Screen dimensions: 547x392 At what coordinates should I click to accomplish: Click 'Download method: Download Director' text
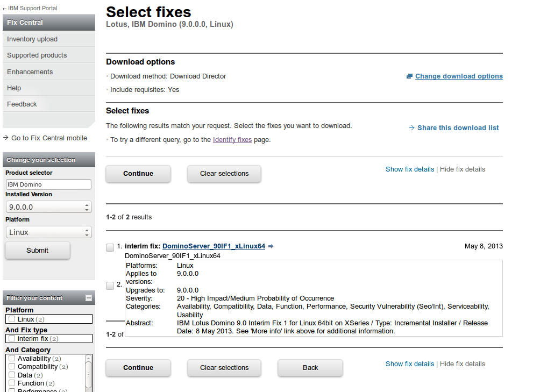point(168,76)
